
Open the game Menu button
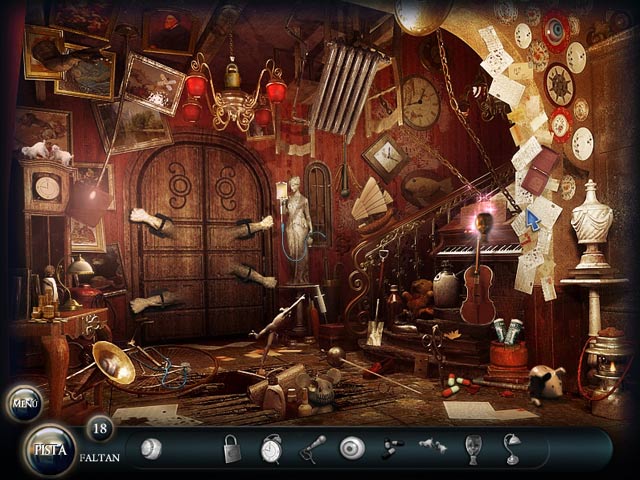pyautogui.click(x=24, y=402)
